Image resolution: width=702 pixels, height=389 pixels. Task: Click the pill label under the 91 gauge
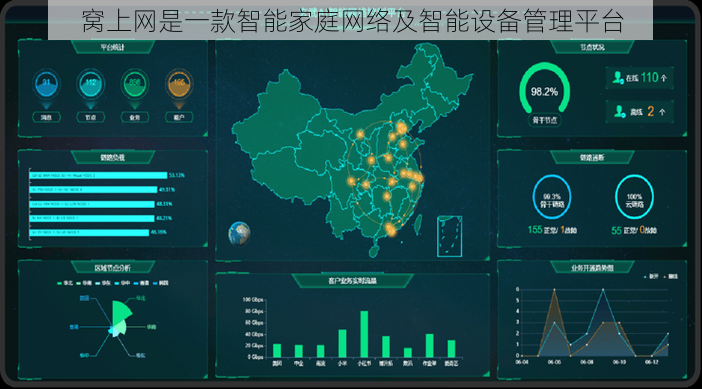pos(46,117)
